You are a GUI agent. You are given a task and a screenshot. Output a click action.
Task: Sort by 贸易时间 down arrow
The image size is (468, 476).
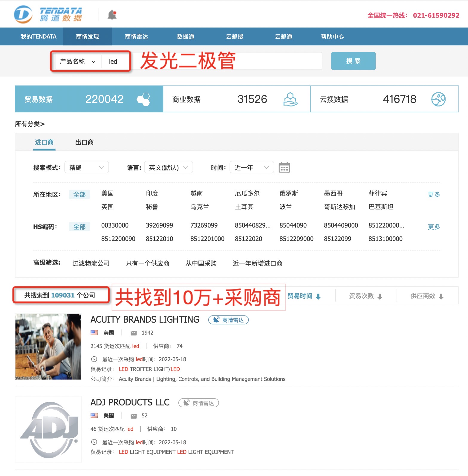[318, 296]
